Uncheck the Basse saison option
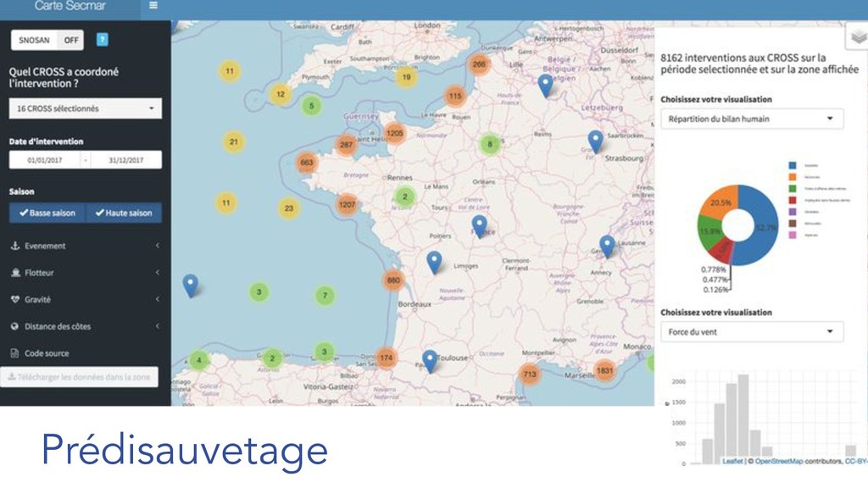868x488 pixels. [47, 213]
